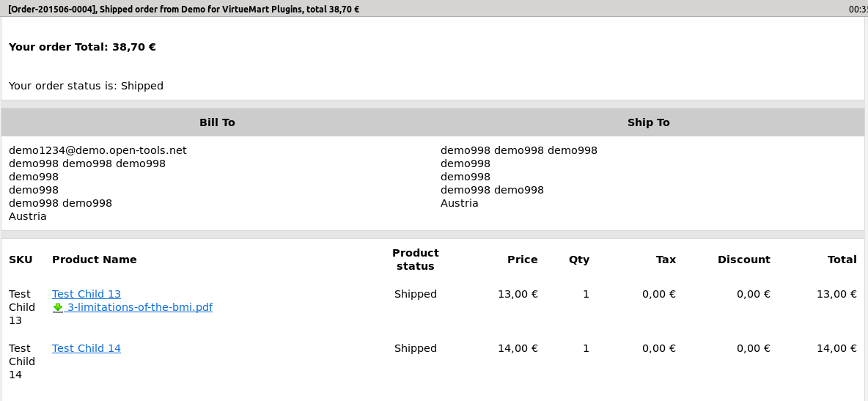Viewport: 868px width, 401px height.
Task: Click the Discount column header
Action: click(x=743, y=260)
